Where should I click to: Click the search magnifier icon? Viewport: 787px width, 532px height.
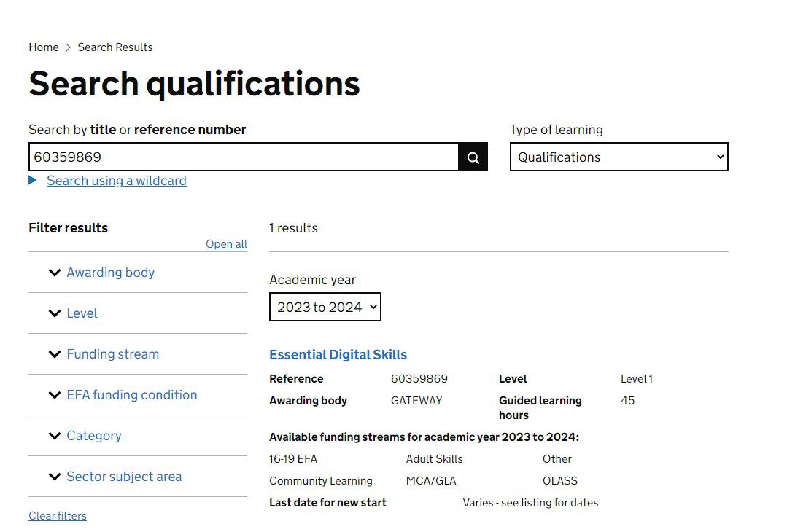pyautogui.click(x=473, y=157)
